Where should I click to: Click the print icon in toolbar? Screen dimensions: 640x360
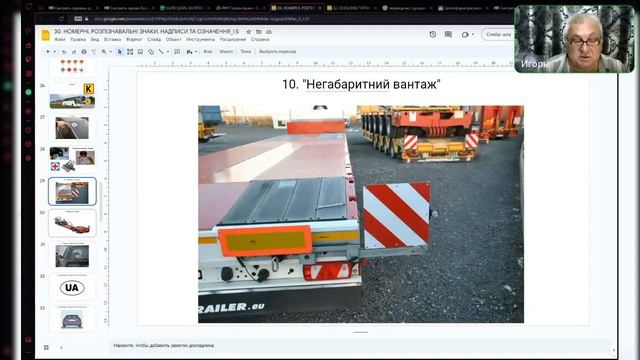pos(84,52)
